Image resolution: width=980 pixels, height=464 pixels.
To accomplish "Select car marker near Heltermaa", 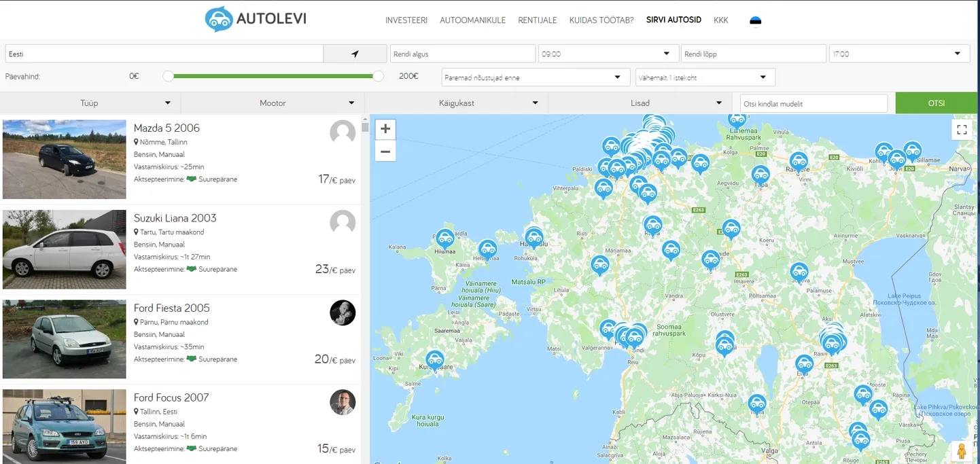I will 487,250.
